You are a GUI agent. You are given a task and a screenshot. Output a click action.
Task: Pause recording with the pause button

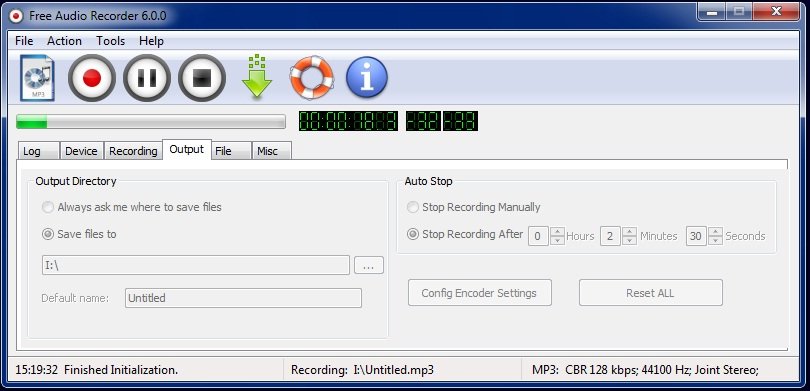click(x=147, y=78)
